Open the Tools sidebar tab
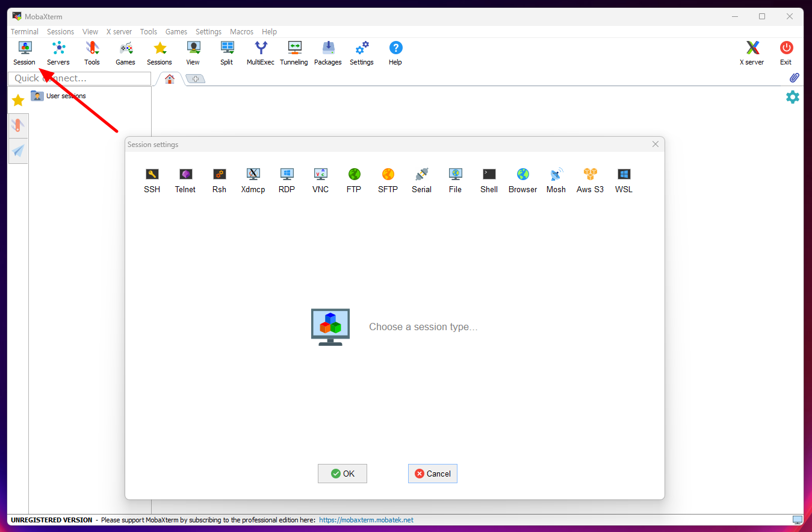812x532 pixels. pos(18,126)
